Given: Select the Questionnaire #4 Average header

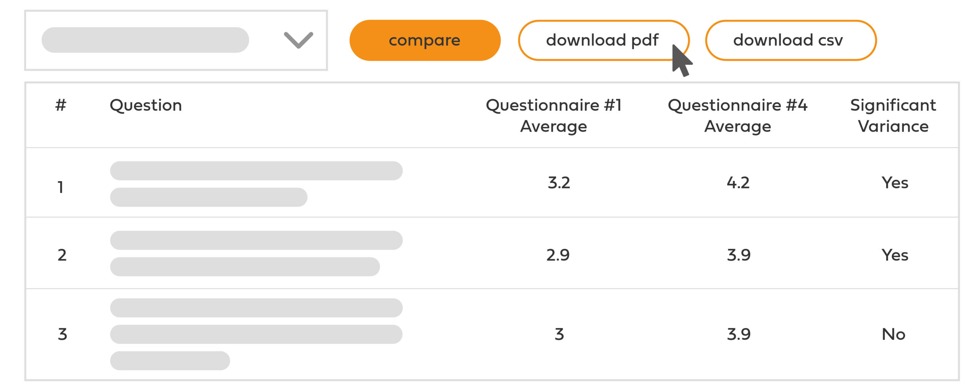Looking at the screenshot, I should [x=737, y=116].
